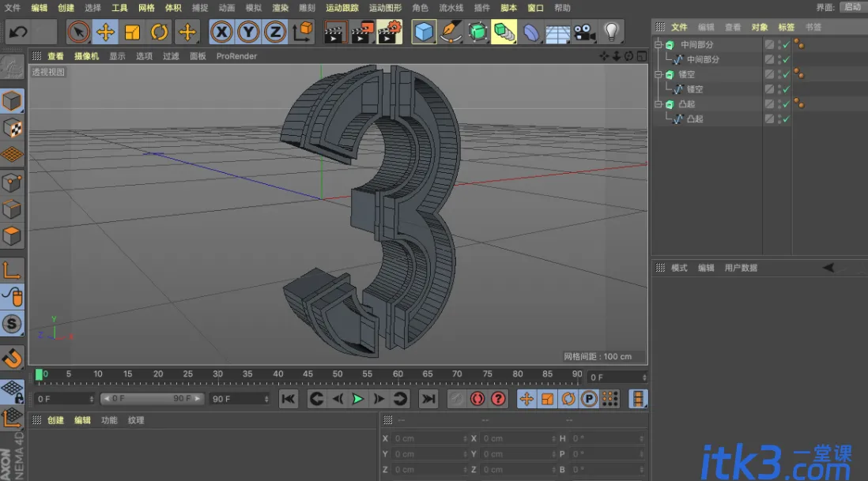This screenshot has width=868, height=481.
Task: Click the stepper on the current frame field right of the timeline
Action: (x=643, y=377)
